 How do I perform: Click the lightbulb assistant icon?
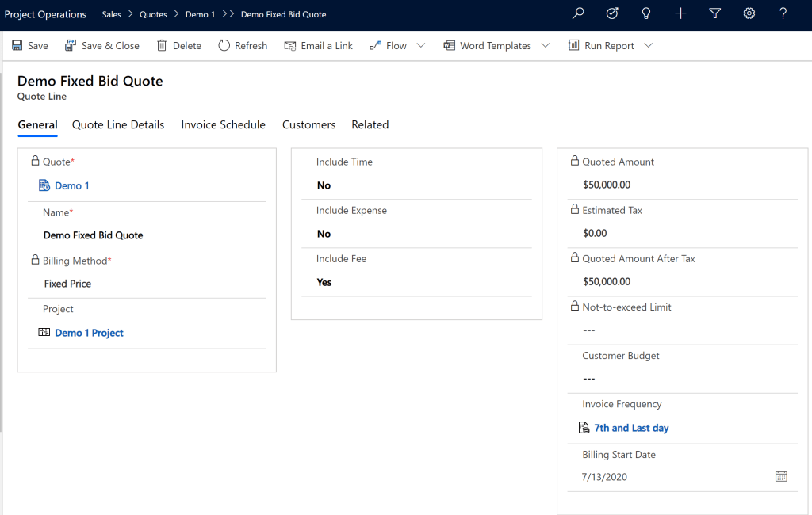tap(646, 13)
